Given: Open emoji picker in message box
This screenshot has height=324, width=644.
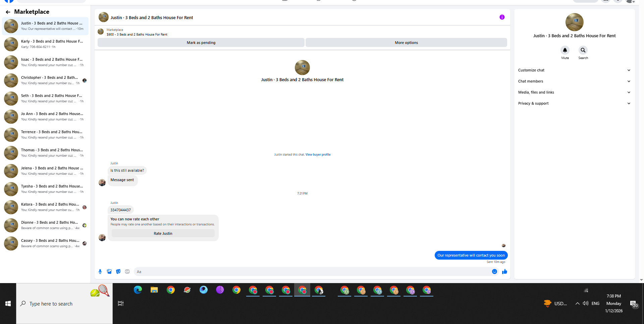Looking at the screenshot, I should [494, 272].
